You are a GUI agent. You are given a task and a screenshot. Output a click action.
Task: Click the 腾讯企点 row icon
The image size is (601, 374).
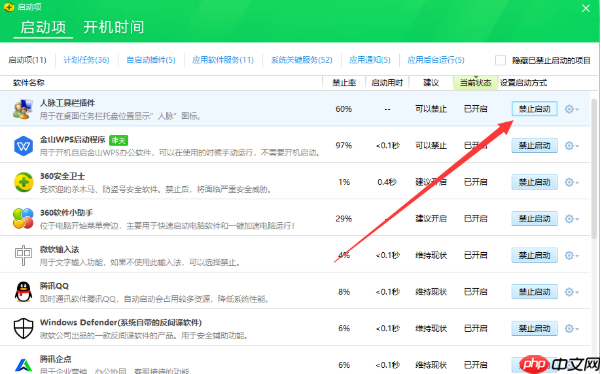pyautogui.click(x=23, y=365)
